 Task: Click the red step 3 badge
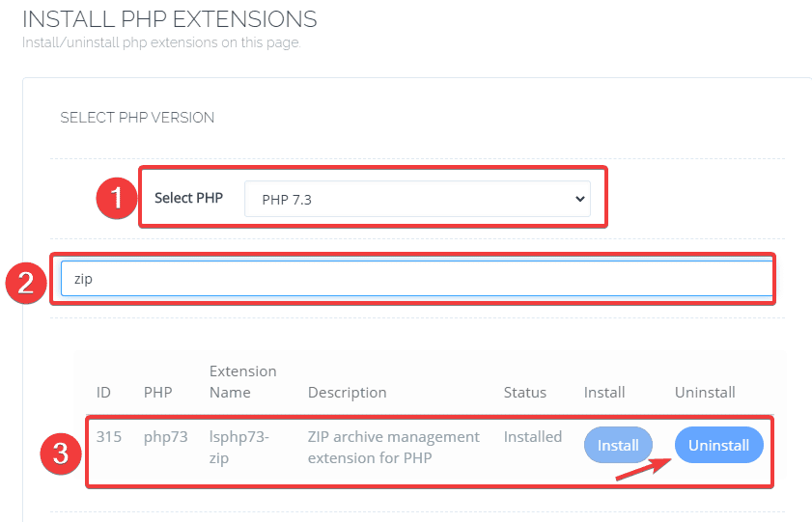coord(62,453)
